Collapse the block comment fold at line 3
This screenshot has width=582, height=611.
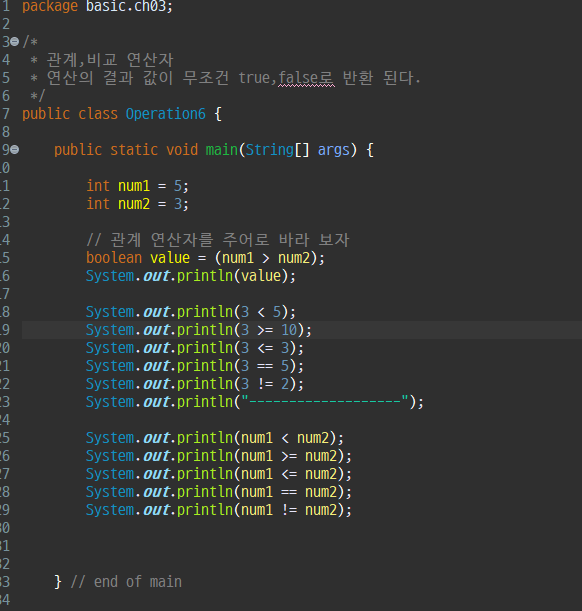pyautogui.click(x=14, y=41)
